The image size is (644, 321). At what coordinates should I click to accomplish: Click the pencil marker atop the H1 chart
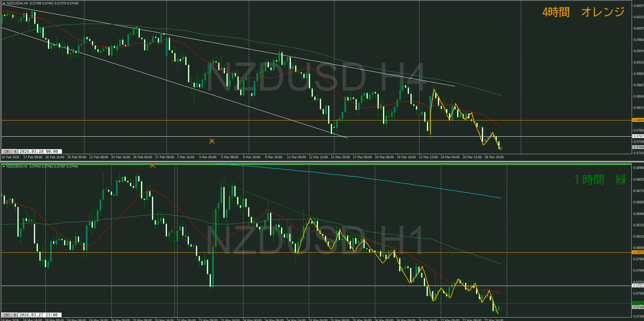click(x=153, y=166)
